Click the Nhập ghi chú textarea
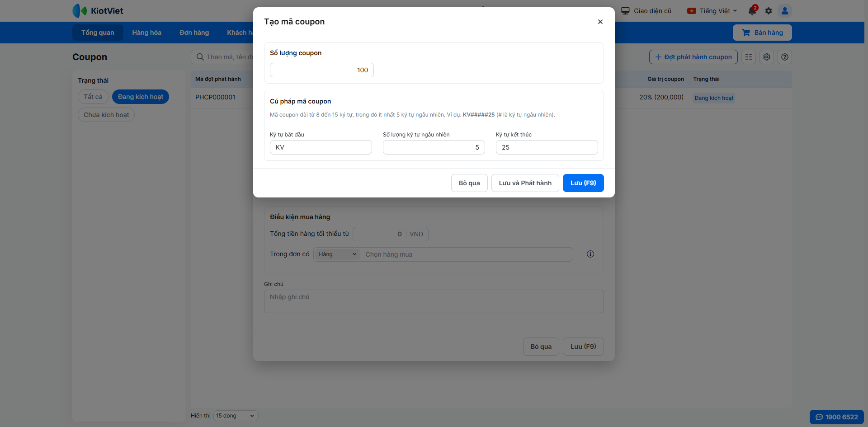Screen dimensions: 868x427 434,301
